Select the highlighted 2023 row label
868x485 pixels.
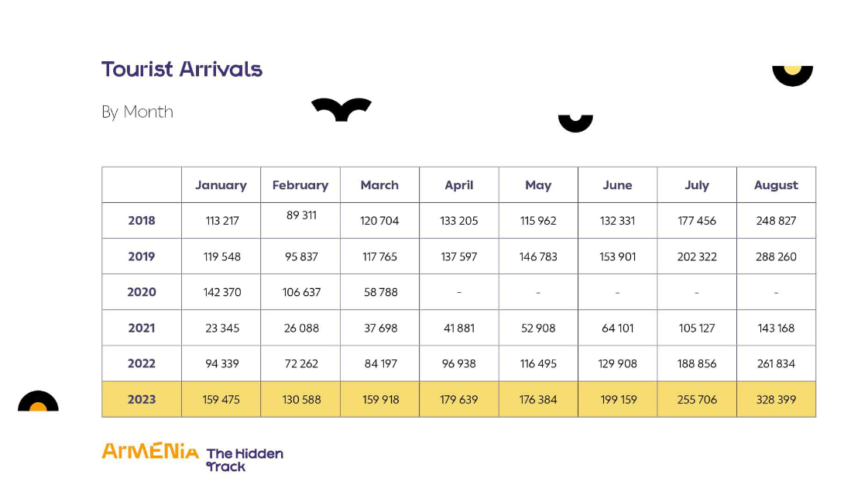(142, 399)
